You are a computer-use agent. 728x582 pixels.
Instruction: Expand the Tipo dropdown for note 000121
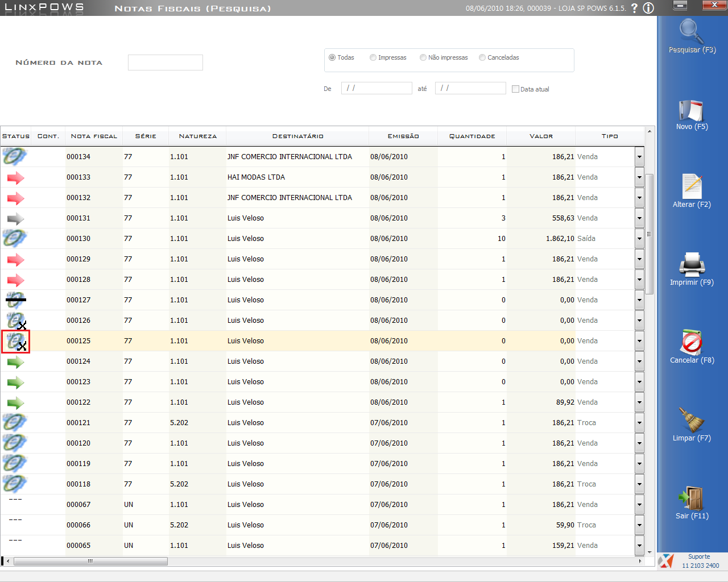click(639, 423)
